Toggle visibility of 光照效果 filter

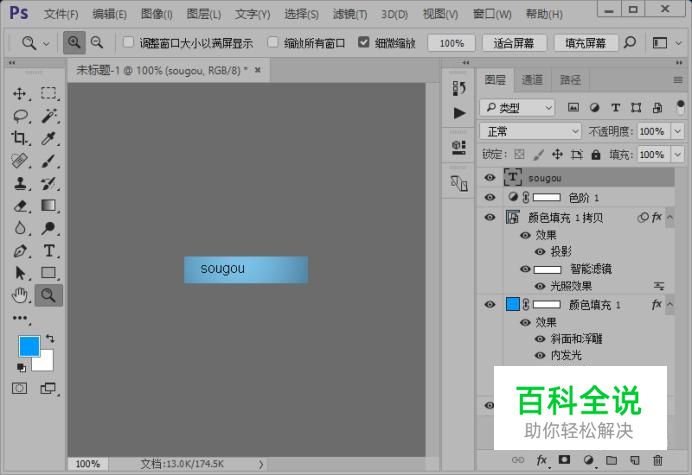[540, 286]
